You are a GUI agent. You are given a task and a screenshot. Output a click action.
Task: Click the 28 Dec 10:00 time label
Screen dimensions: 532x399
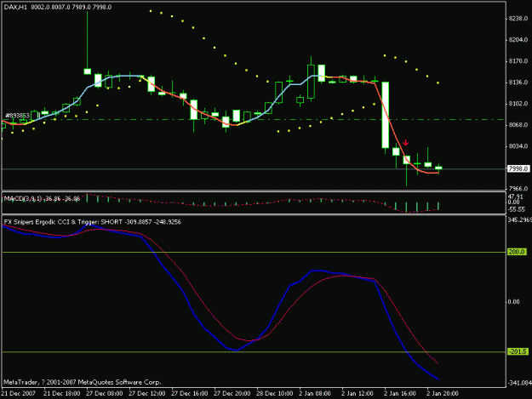tap(274, 394)
